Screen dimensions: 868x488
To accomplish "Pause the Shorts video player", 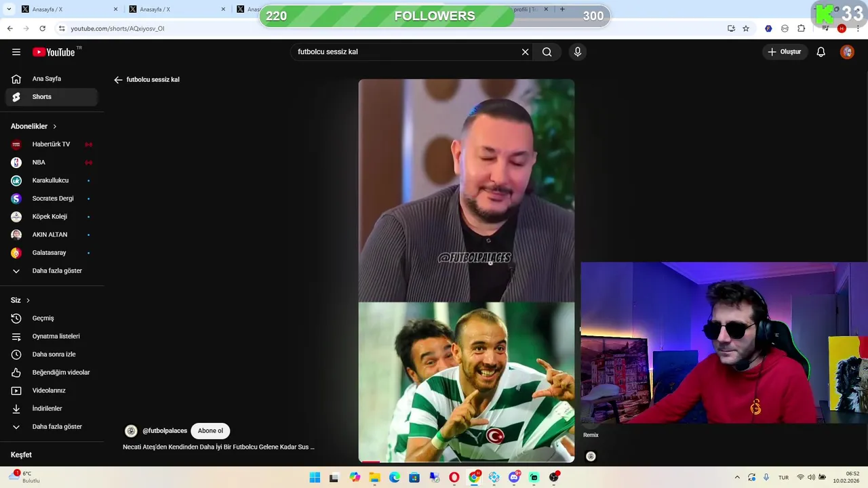I will coord(467,270).
